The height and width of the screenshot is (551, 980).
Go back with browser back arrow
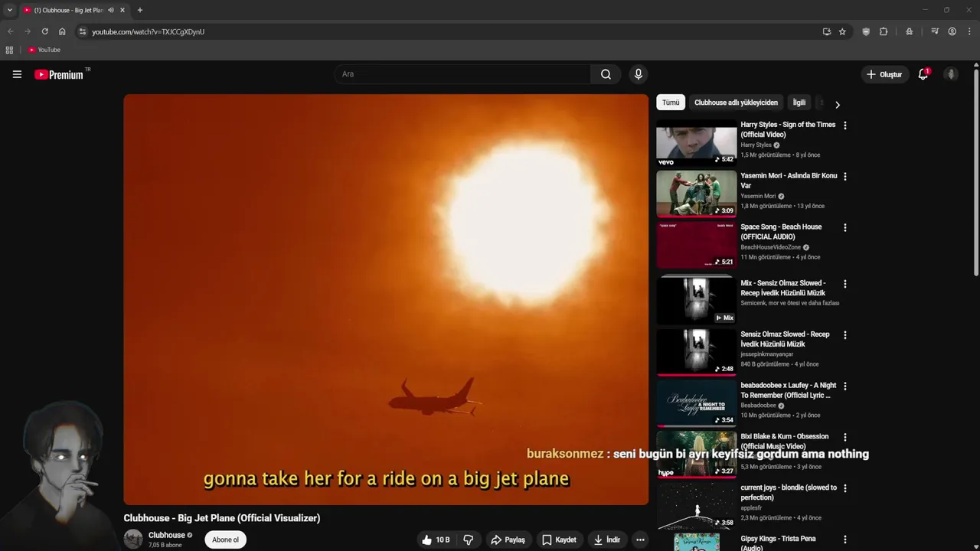[x=11, y=31]
